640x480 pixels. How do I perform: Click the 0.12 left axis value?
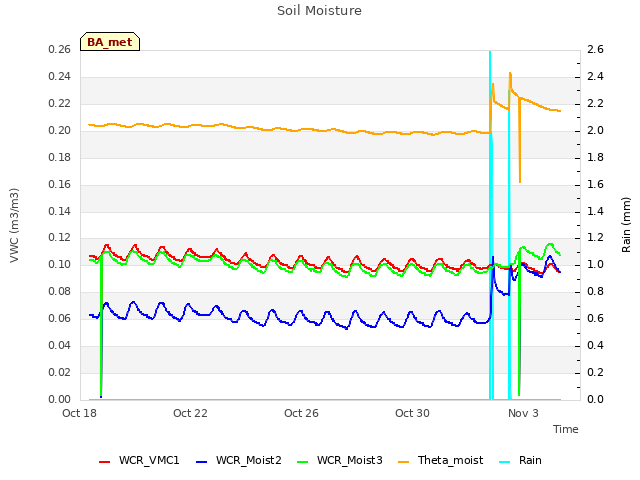coord(59,238)
